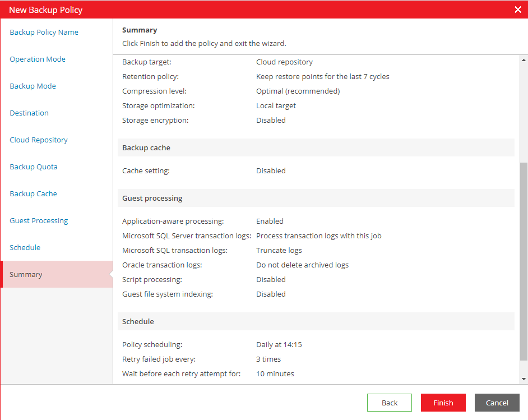Viewport: 528px width, 420px height.
Task: Jump to the Cloud Repository step
Action: 39,140
